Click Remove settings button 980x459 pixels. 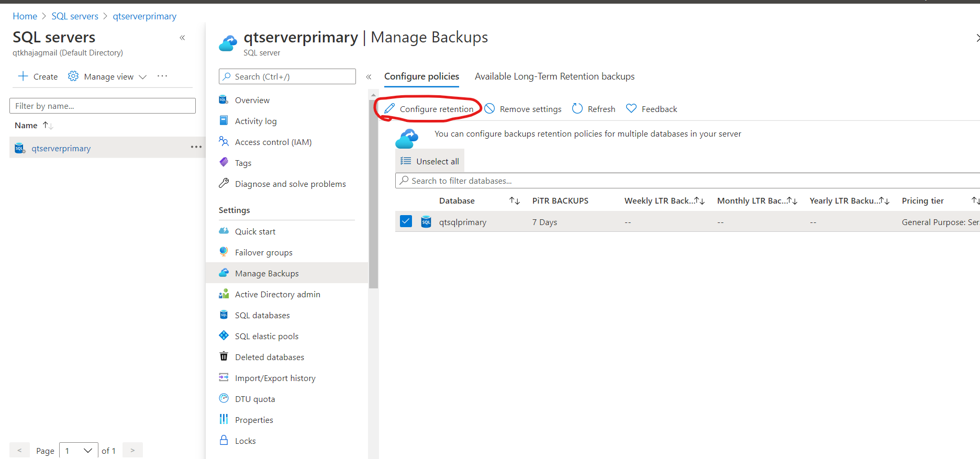click(523, 109)
